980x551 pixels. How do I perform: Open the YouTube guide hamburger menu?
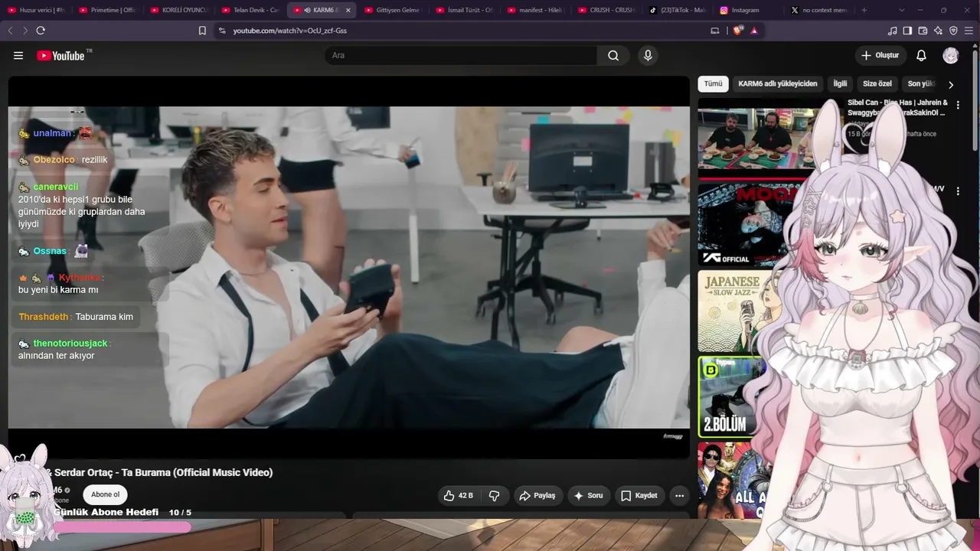coord(18,55)
